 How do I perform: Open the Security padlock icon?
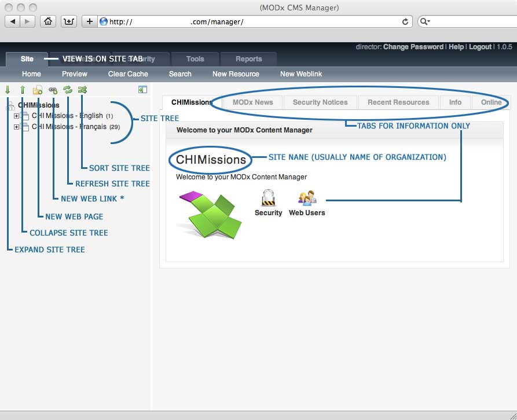click(269, 198)
